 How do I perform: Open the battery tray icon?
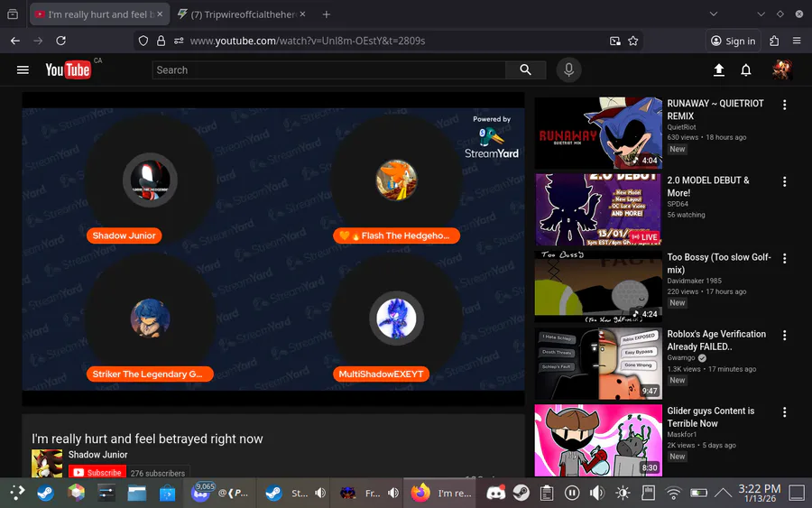pyautogui.click(x=698, y=493)
